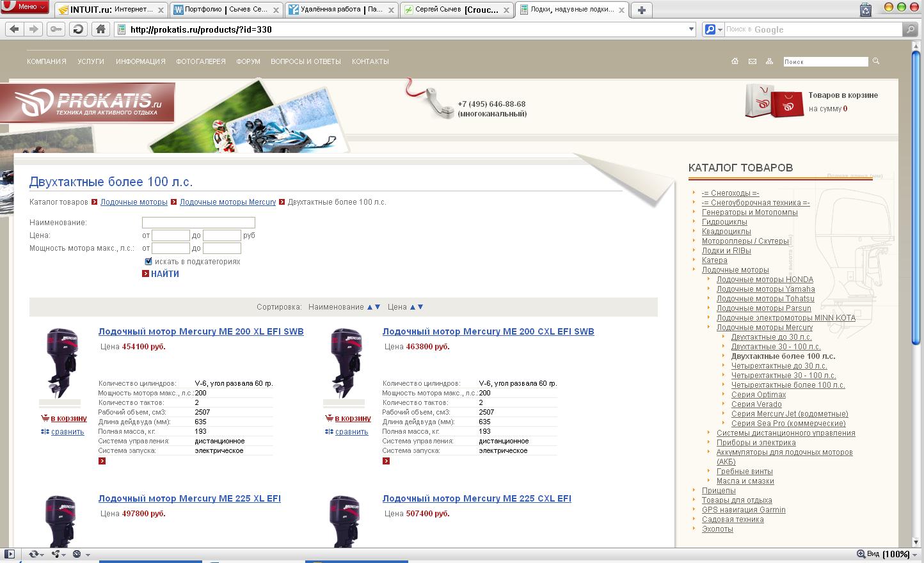924x563 pixels.
Task: Toggle 'искать в подкатегориях' checkbox
Action: point(148,261)
